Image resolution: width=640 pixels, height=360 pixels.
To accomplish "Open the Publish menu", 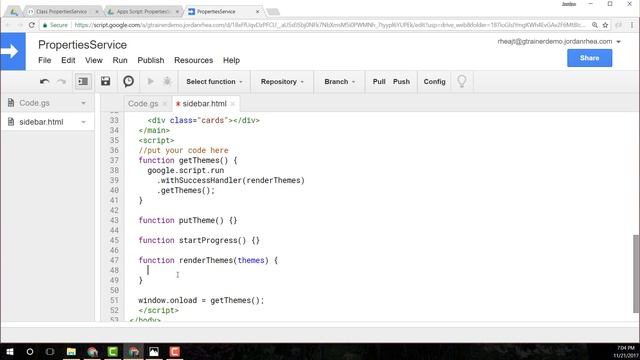I will click(151, 60).
